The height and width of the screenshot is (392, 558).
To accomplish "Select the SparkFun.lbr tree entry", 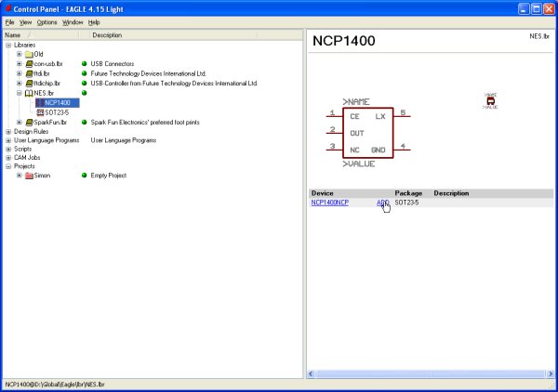I will click(x=50, y=123).
